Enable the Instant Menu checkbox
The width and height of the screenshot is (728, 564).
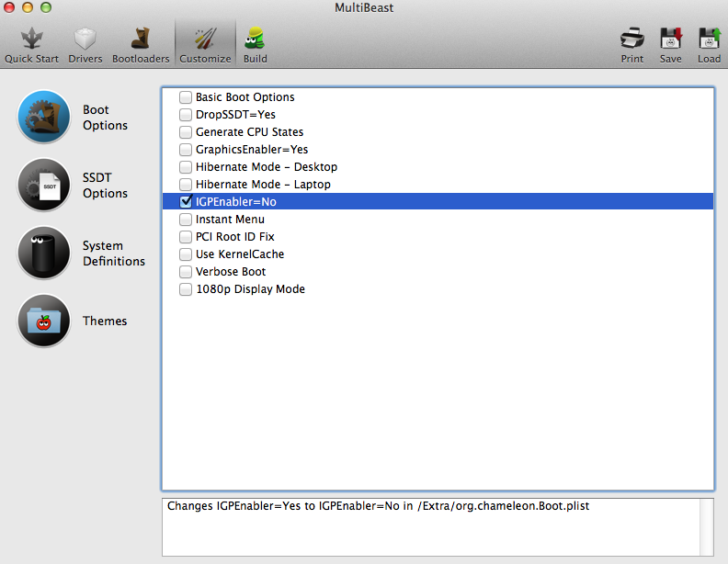point(186,220)
